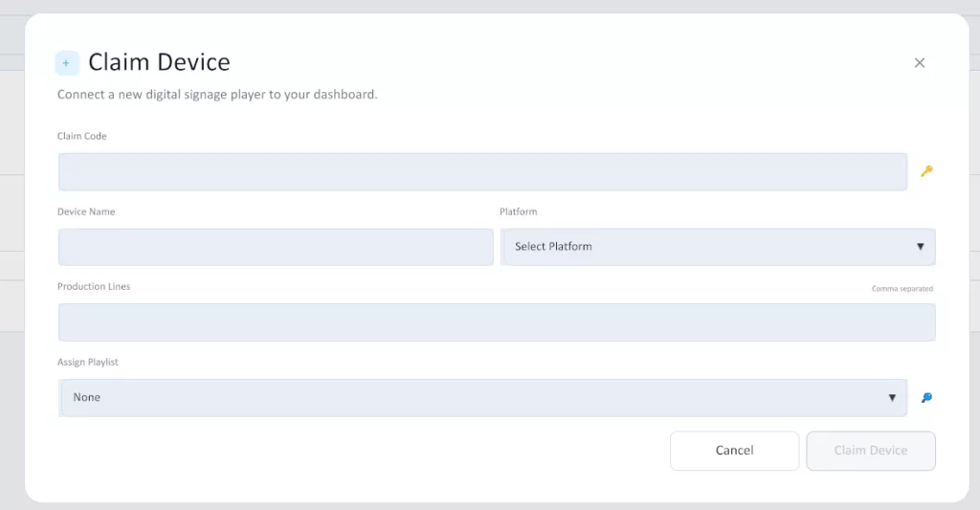Focus the Claim Code input field
980x510 pixels.
(x=482, y=172)
